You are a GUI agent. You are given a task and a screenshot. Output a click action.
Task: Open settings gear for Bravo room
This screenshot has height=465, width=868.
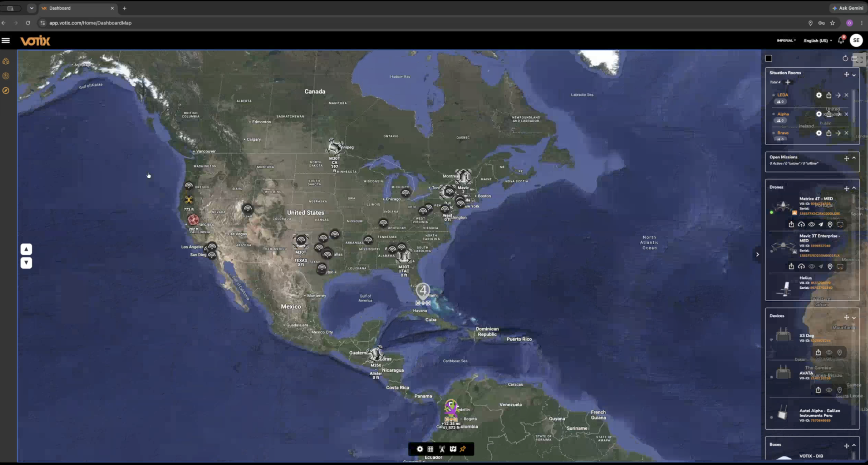[x=819, y=133]
